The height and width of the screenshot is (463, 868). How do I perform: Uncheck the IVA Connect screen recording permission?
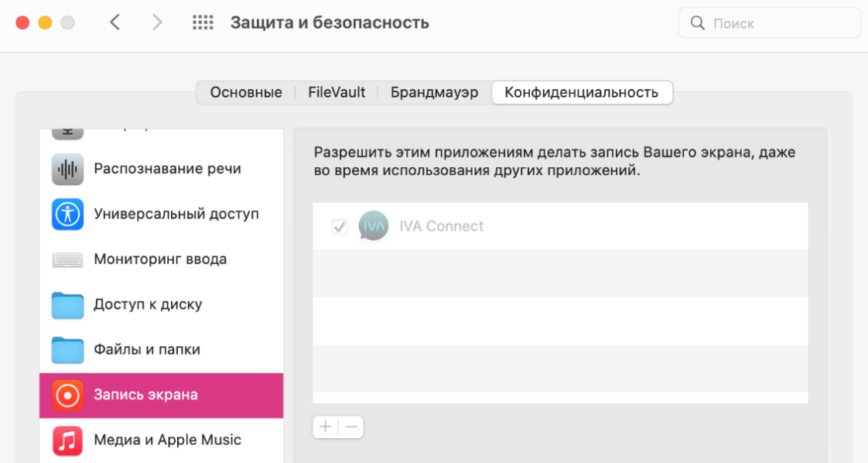tap(338, 225)
